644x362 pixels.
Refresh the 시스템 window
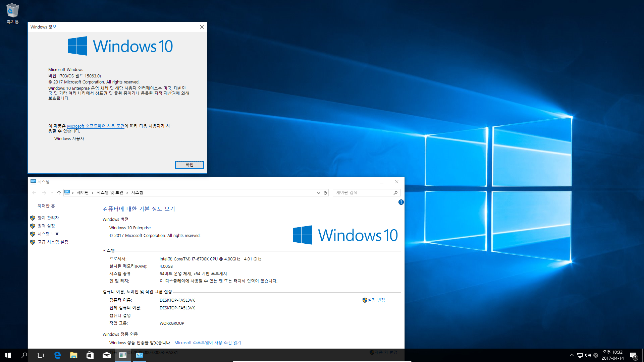coord(325,193)
